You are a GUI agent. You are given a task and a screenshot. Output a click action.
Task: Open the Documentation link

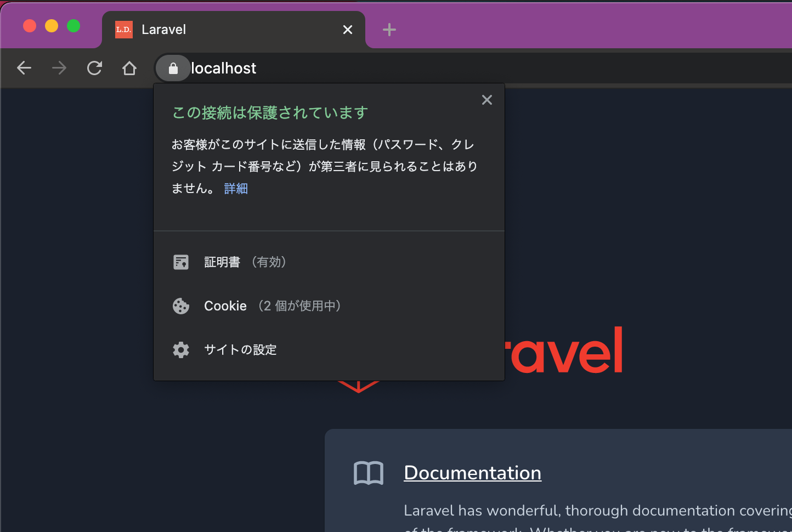coord(473,473)
